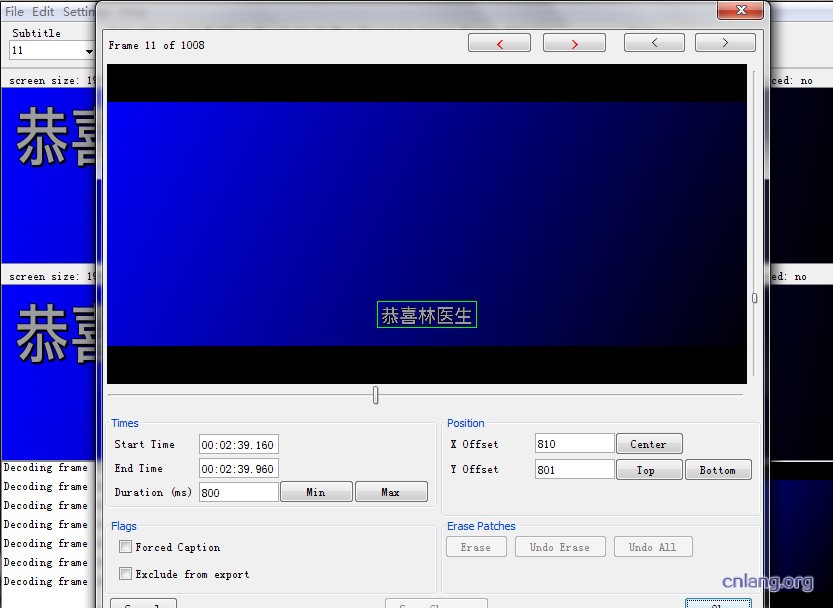Click the Start Time field
The image size is (833, 608).
click(x=238, y=445)
